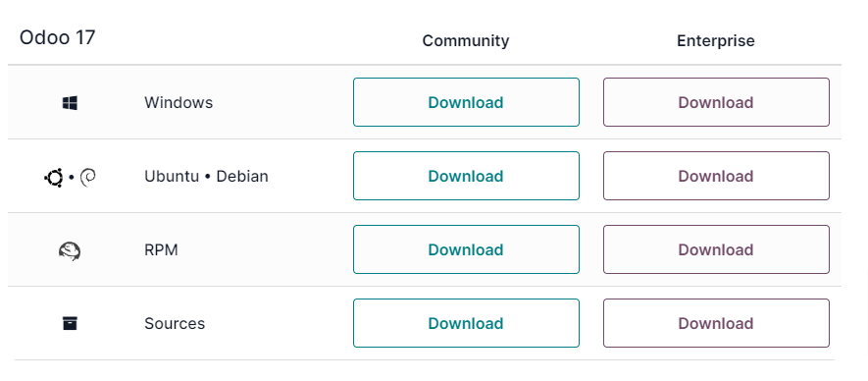Download Enterprise edition for Windows
868x381 pixels.
[x=716, y=102]
